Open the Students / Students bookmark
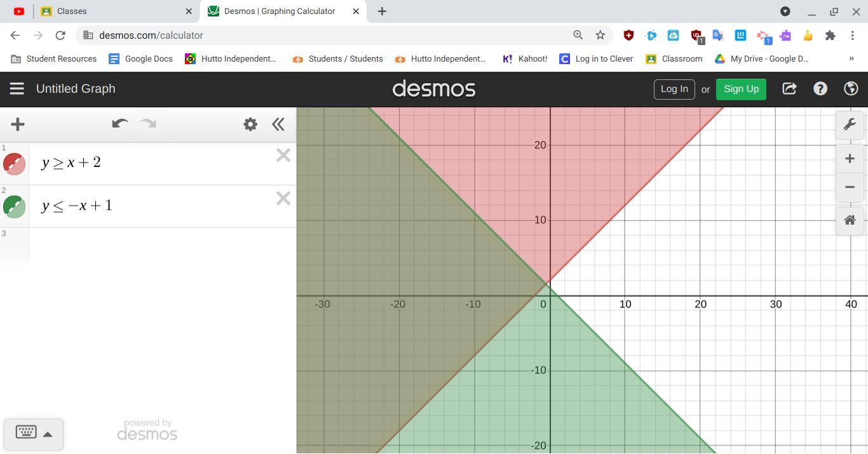 (x=337, y=59)
